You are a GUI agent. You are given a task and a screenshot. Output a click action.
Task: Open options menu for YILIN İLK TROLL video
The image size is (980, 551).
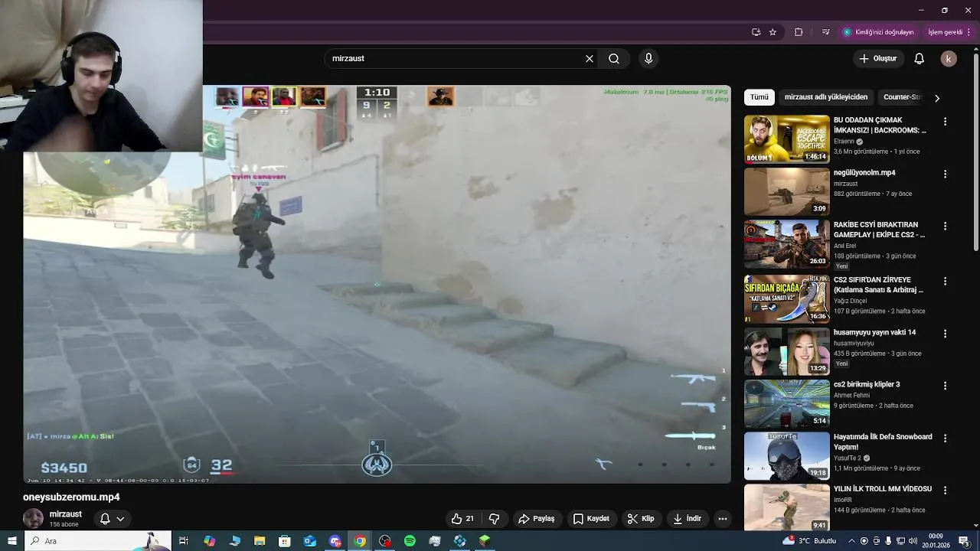945,490
